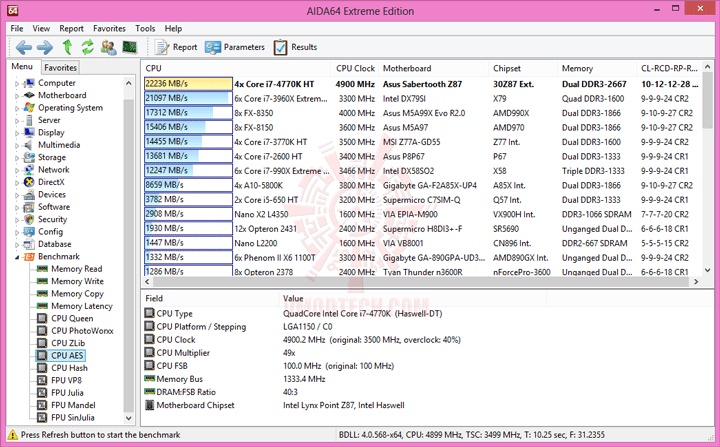Expand the Motherboard tree node
Image resolution: width=720 pixels, height=447 pixels.
[x=17, y=96]
